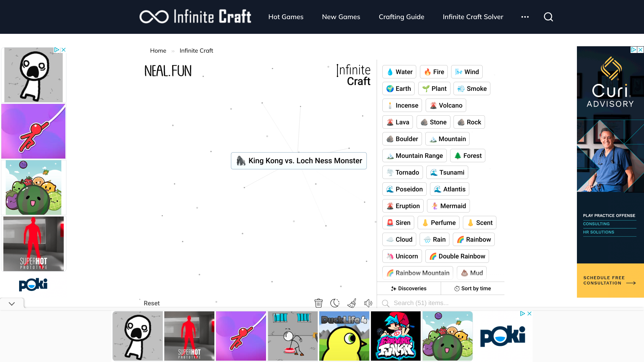The width and height of the screenshot is (644, 362).
Task: Select the Earth element
Action: pos(398,88)
